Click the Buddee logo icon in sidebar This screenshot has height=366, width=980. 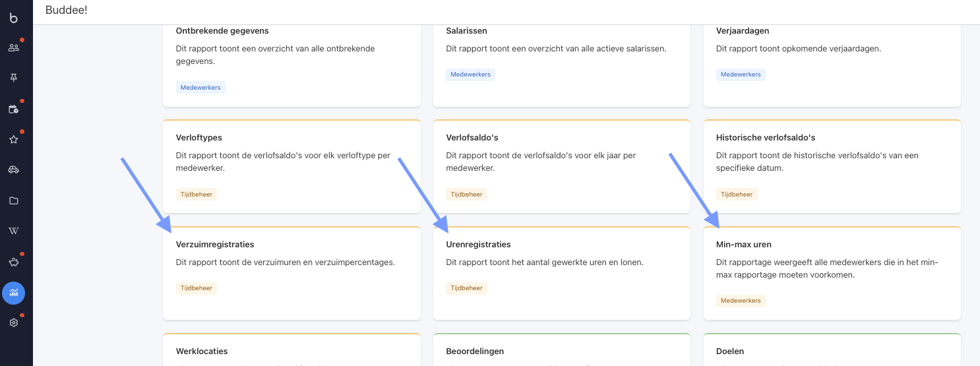point(13,18)
